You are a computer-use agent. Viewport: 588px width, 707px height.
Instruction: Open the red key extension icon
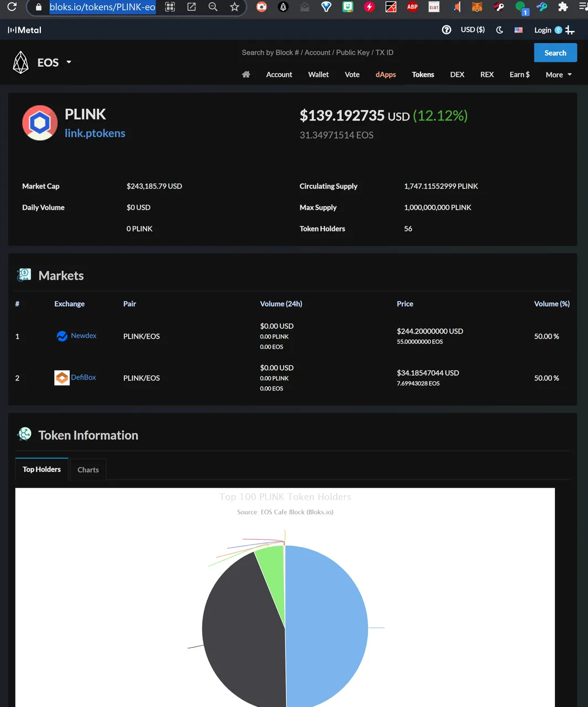coord(498,7)
